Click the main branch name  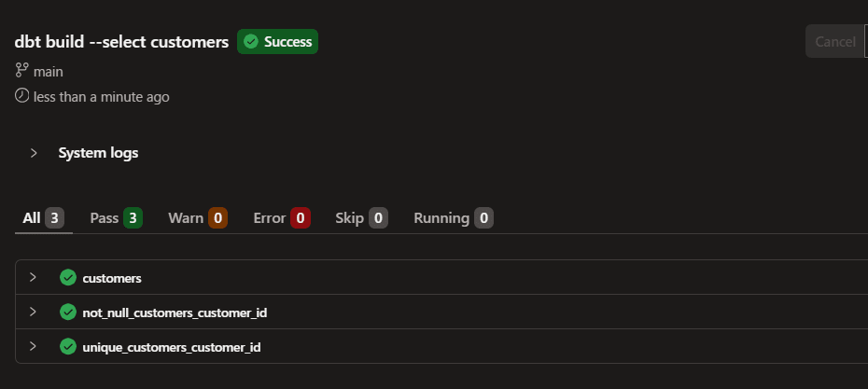click(49, 72)
